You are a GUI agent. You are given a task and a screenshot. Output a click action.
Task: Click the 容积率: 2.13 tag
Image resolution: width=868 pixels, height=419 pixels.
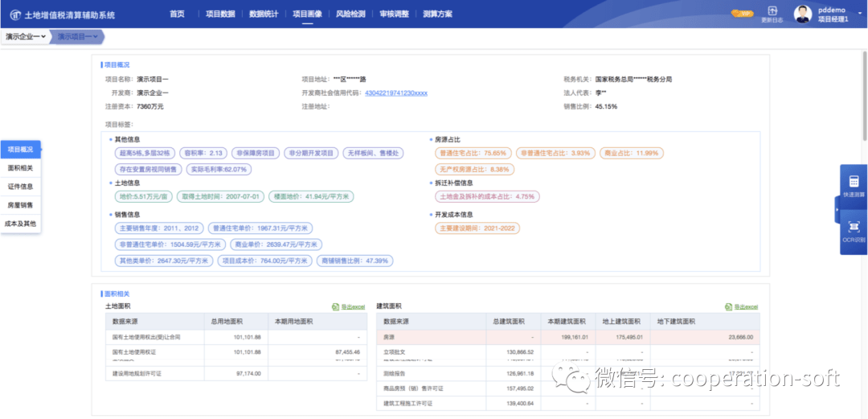[x=203, y=153]
